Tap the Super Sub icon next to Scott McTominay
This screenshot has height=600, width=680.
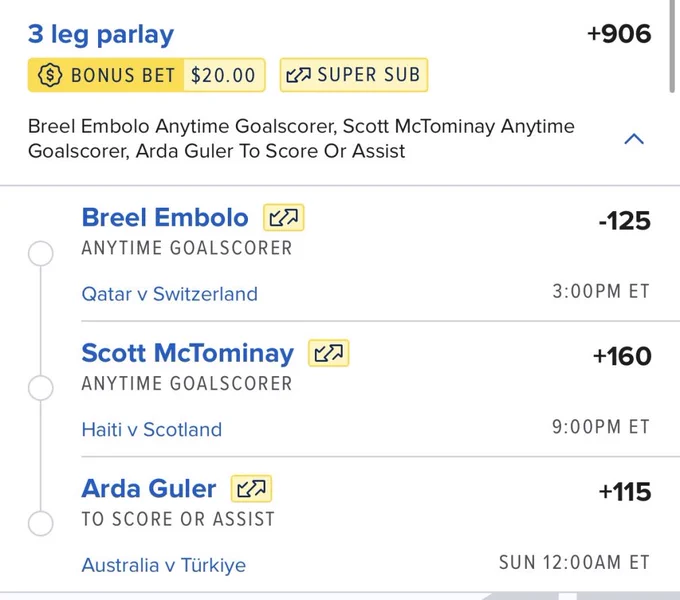click(329, 353)
